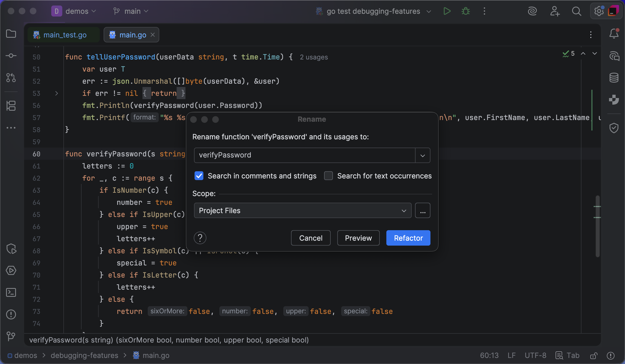
Task: Click the Preview button
Action: (x=358, y=238)
